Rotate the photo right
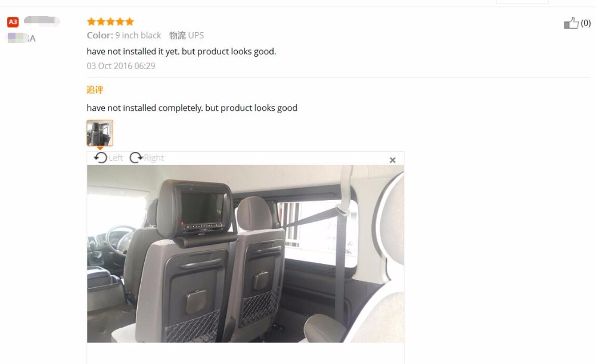The height and width of the screenshot is (364, 596). click(136, 158)
